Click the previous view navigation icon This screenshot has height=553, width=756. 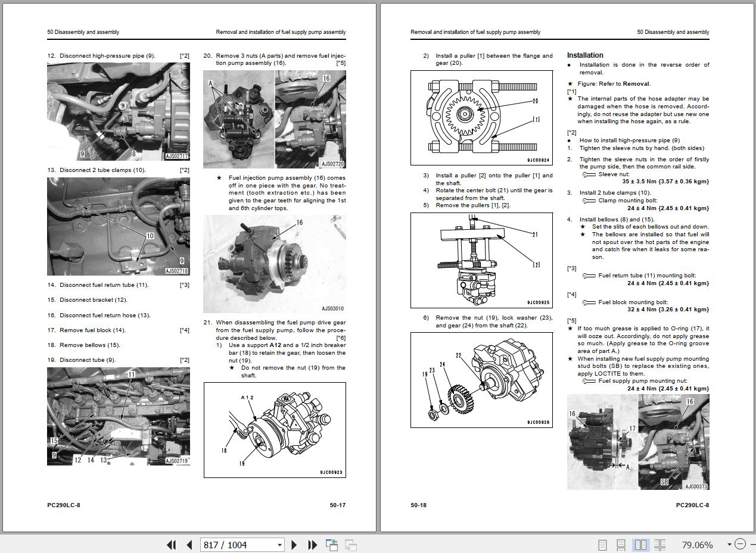331,545
